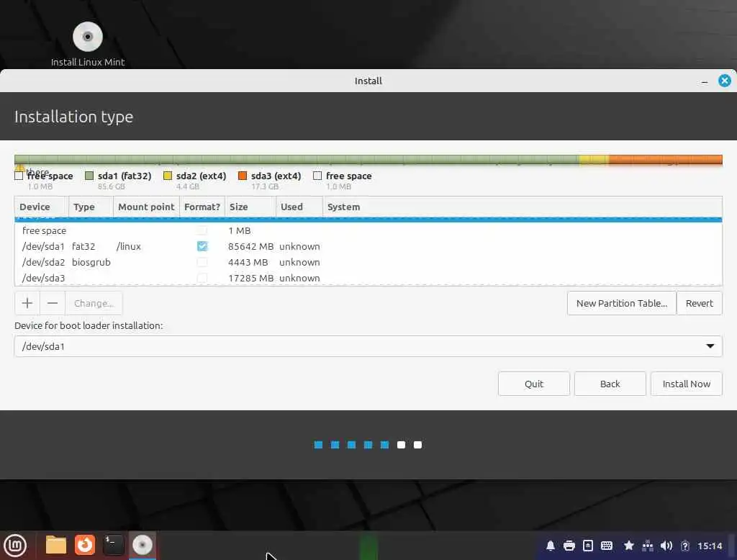Select the installer disc taskbar item

tap(143, 546)
